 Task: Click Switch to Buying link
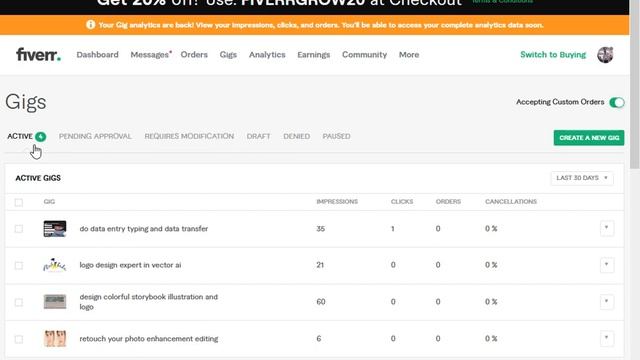553,55
